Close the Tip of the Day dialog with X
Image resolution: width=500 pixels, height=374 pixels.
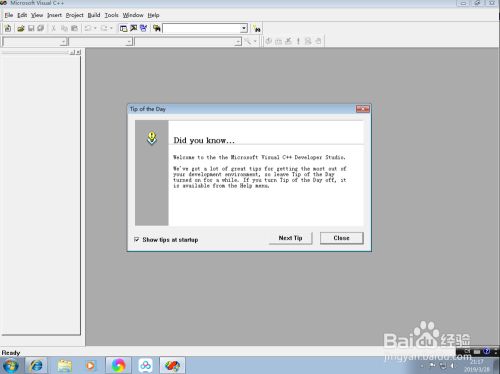362,109
